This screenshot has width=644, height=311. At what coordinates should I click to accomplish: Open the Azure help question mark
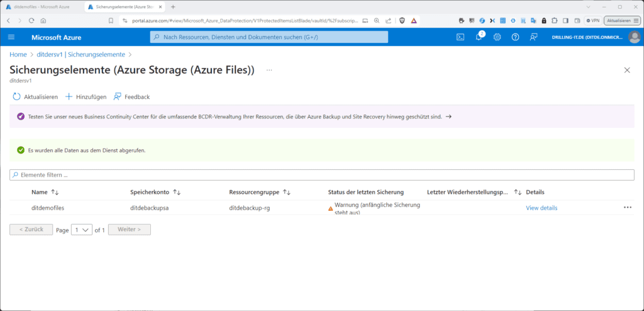515,37
